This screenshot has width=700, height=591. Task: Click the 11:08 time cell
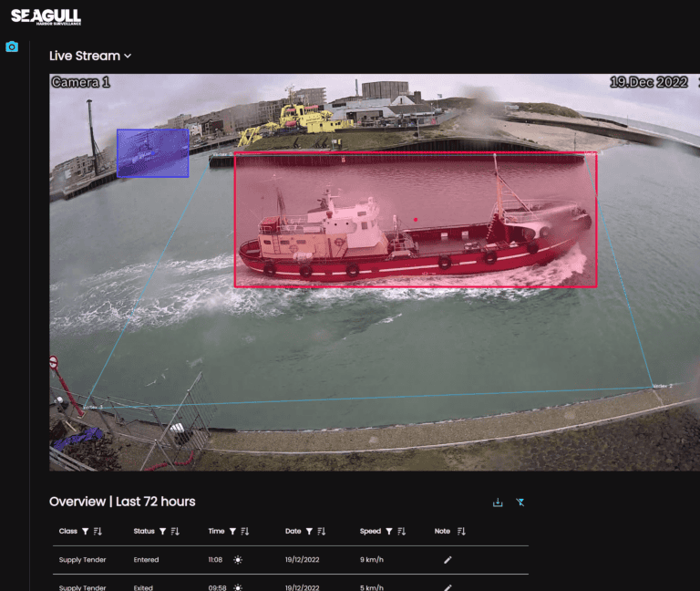[215, 560]
